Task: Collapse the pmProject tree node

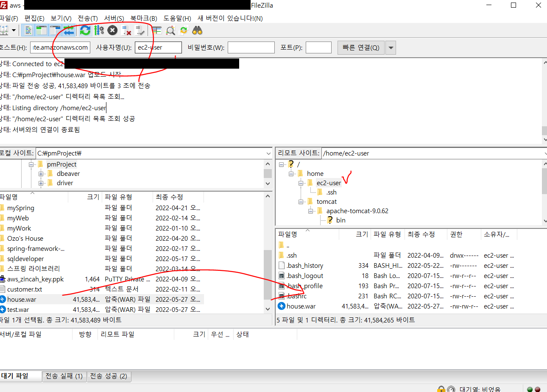Action: (31, 164)
